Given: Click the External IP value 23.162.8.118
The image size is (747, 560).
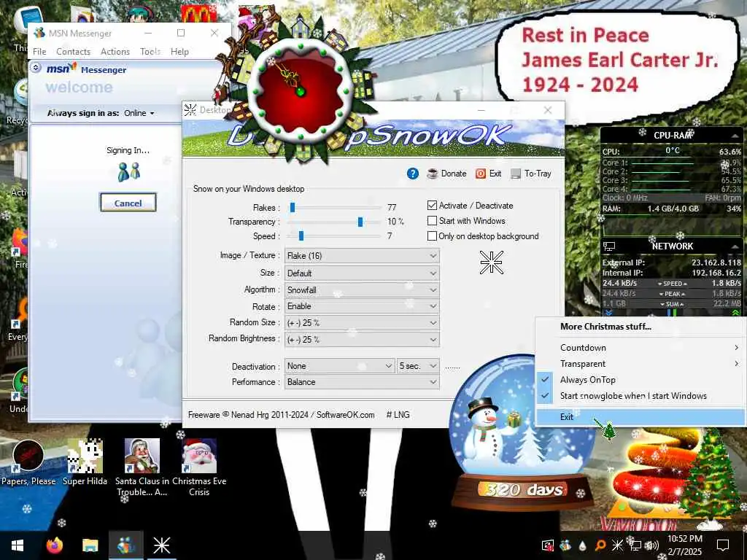Looking at the screenshot, I should 716,262.
